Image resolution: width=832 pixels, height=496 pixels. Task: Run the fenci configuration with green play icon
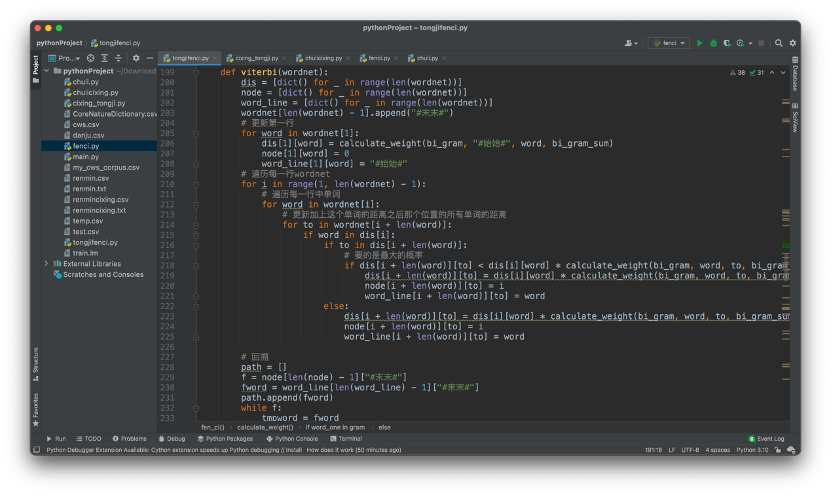click(699, 43)
